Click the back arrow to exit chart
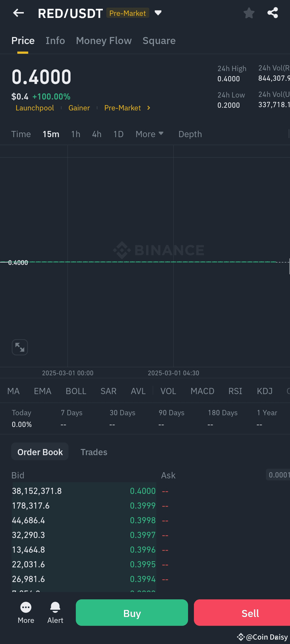This screenshot has height=644, width=290. click(19, 13)
